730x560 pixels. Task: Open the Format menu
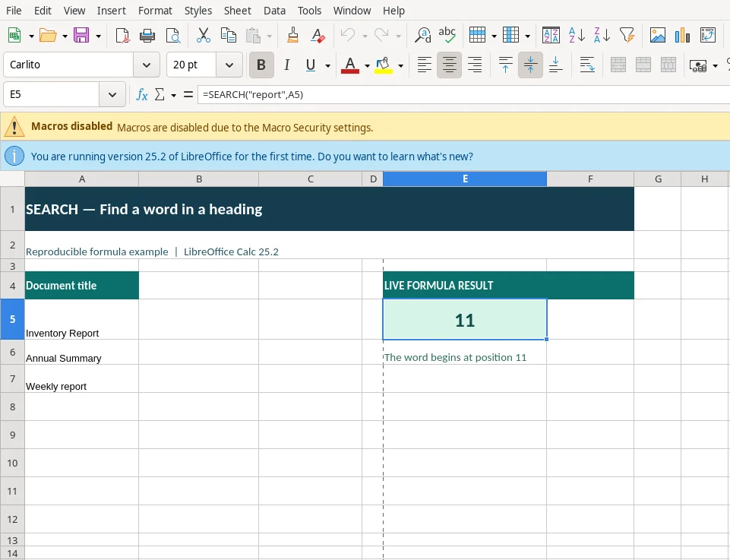pos(155,10)
